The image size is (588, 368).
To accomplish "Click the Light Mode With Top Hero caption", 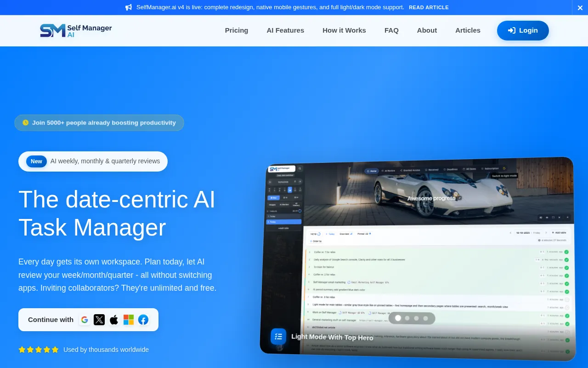I will click(x=332, y=337).
